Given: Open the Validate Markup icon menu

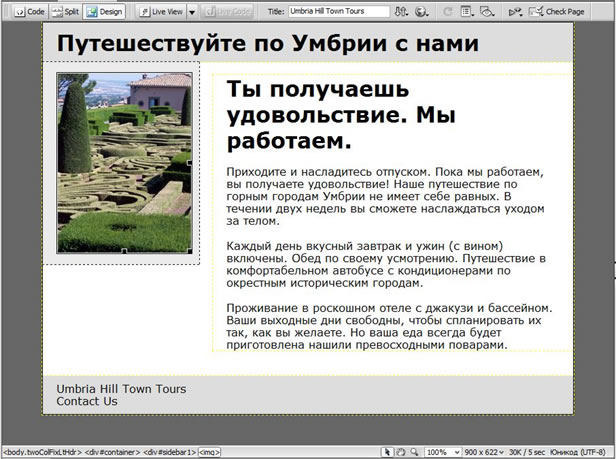Looking at the screenshot, I should [515, 12].
